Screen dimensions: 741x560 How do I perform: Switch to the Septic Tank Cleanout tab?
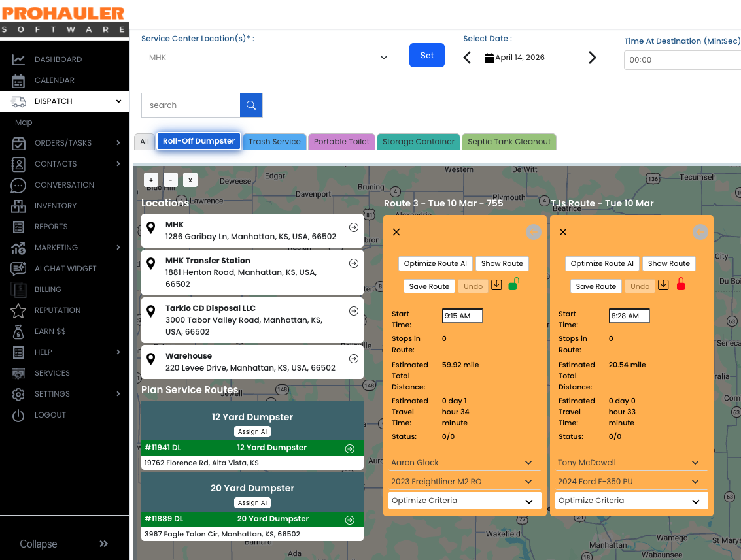coord(509,142)
